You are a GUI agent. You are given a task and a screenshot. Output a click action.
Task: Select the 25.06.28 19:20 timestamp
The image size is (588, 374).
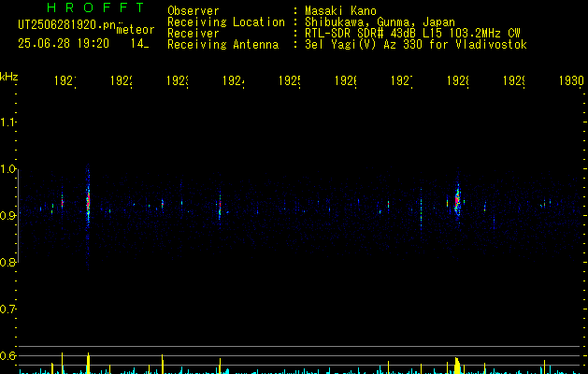pyautogui.click(x=64, y=43)
